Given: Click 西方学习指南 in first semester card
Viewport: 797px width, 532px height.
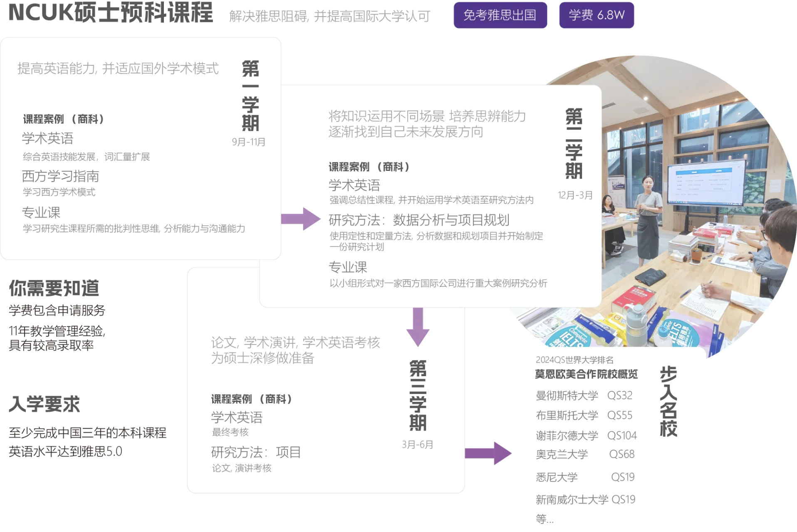Looking at the screenshot, I should click(x=60, y=176).
